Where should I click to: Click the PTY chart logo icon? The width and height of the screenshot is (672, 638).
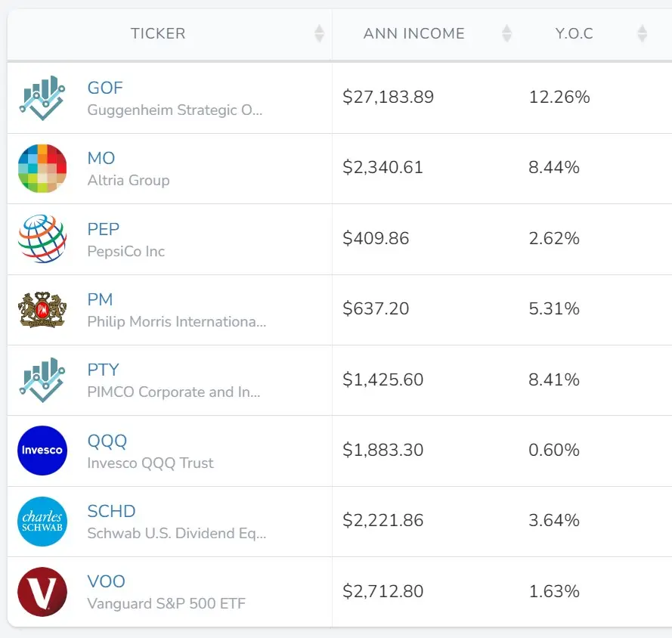click(42, 379)
